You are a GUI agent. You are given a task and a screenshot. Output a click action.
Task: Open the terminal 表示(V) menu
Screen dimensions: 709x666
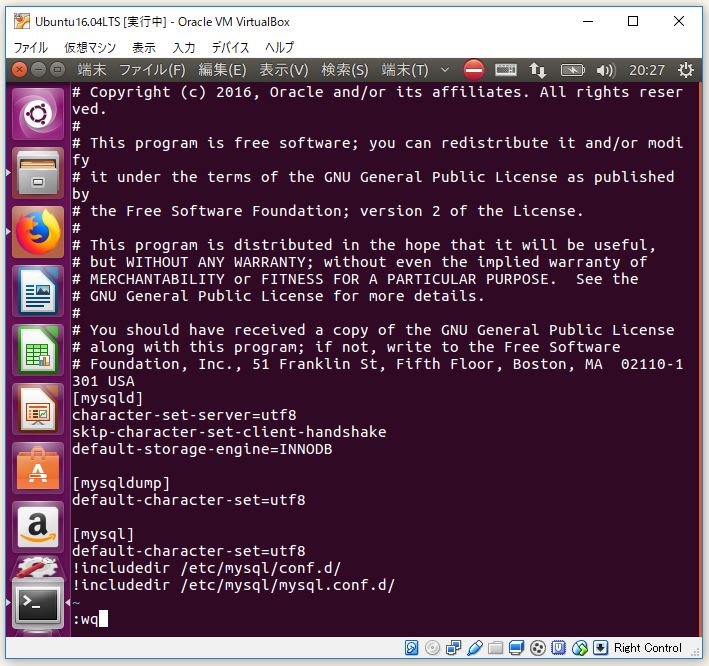pyautogui.click(x=284, y=70)
